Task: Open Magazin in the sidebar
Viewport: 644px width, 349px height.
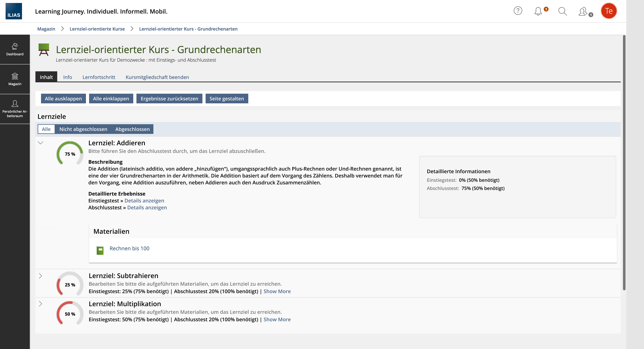Action: click(x=15, y=79)
